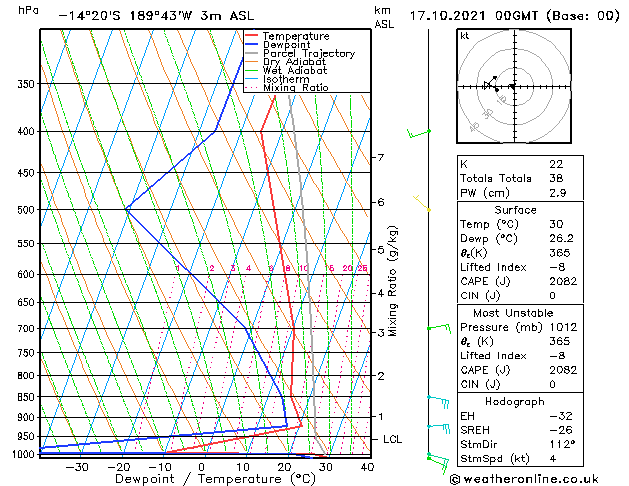Click the surface Temp (°C) value 30
Viewport: 629px width, 486px height.
pyautogui.click(x=556, y=224)
